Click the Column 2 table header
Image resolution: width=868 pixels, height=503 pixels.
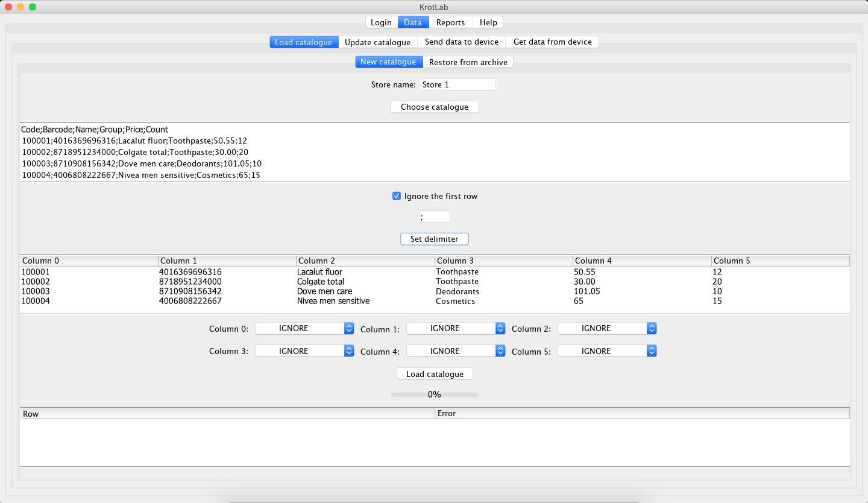[365, 261]
